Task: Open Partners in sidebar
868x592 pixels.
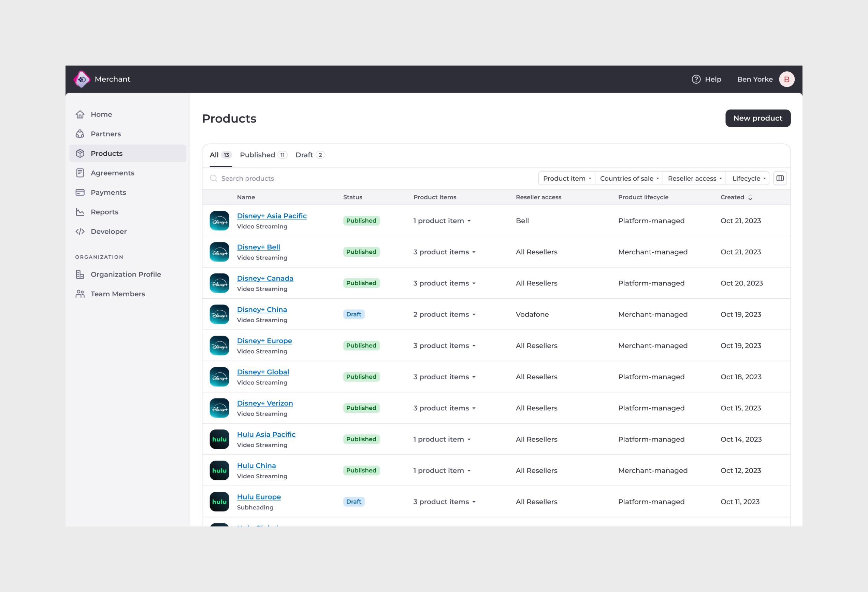Action: point(128,134)
